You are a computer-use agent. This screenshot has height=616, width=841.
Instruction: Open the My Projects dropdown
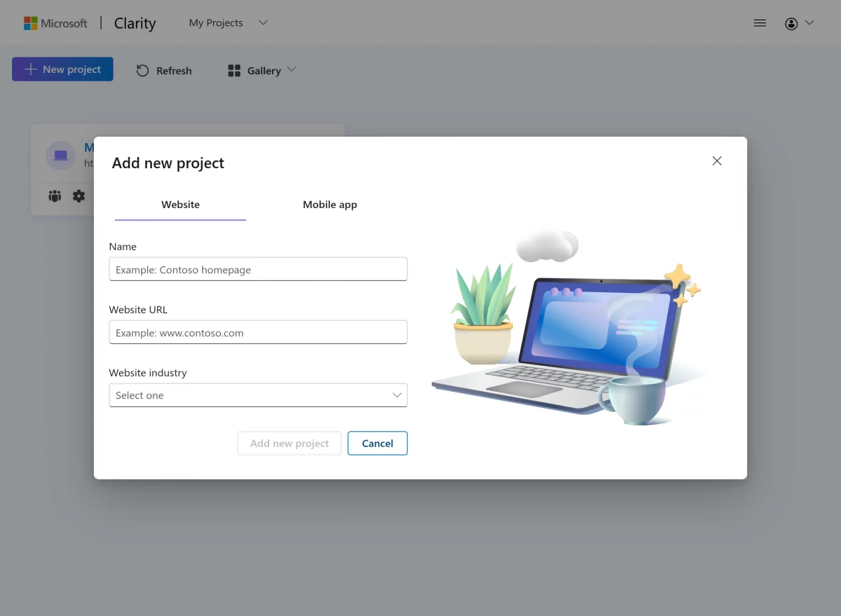coord(228,23)
